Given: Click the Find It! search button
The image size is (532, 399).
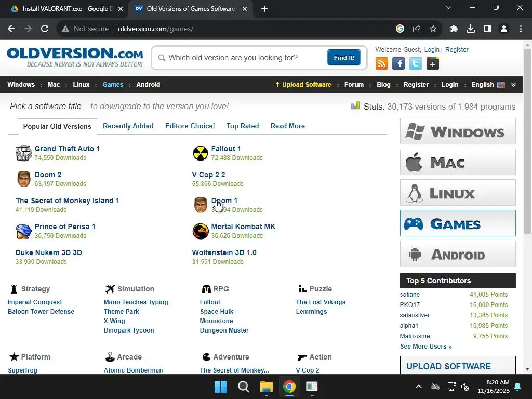Looking at the screenshot, I should 344,57.
